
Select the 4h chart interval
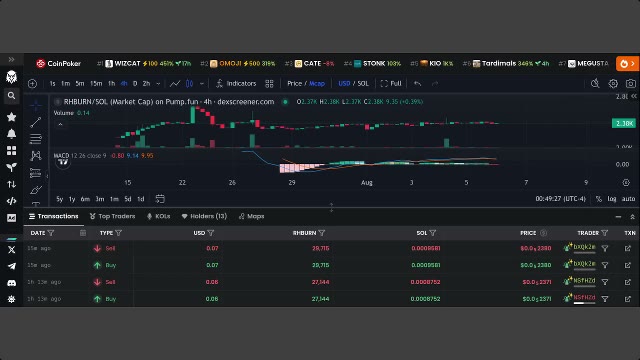(x=124, y=84)
